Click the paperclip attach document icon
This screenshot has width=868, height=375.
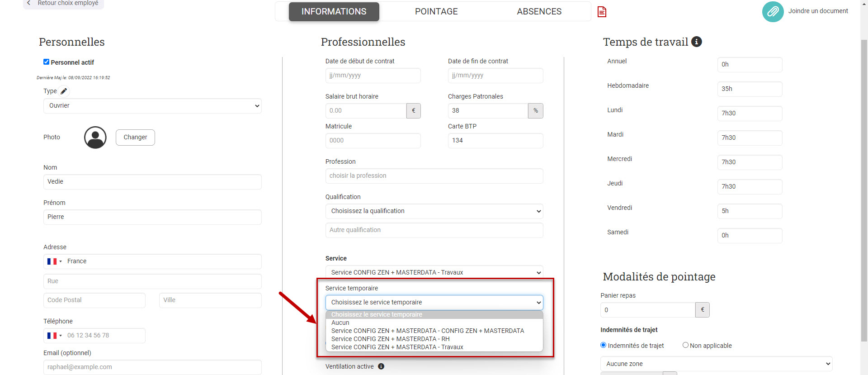point(773,11)
